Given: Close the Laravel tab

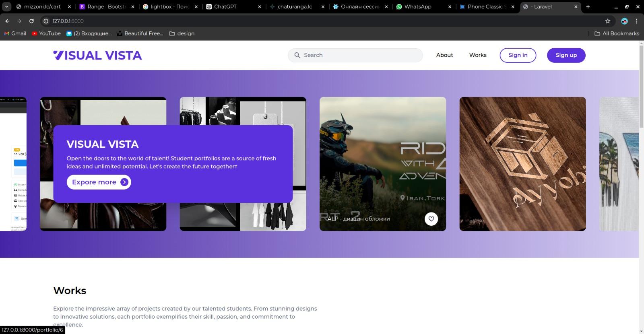Looking at the screenshot, I should (576, 7).
